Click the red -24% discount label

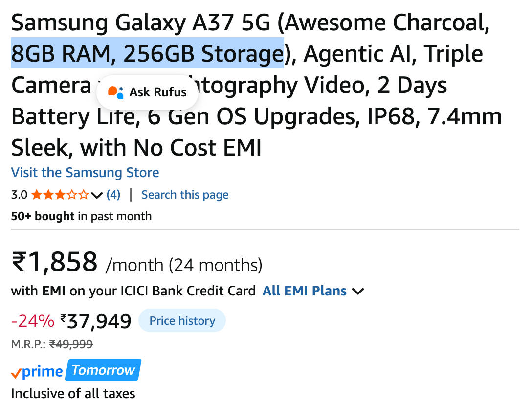(x=33, y=321)
